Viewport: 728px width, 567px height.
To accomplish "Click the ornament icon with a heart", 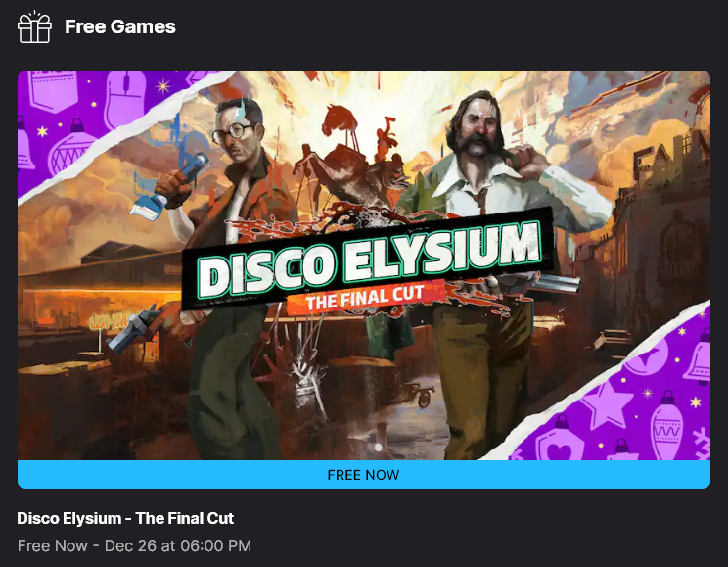I will [561, 442].
